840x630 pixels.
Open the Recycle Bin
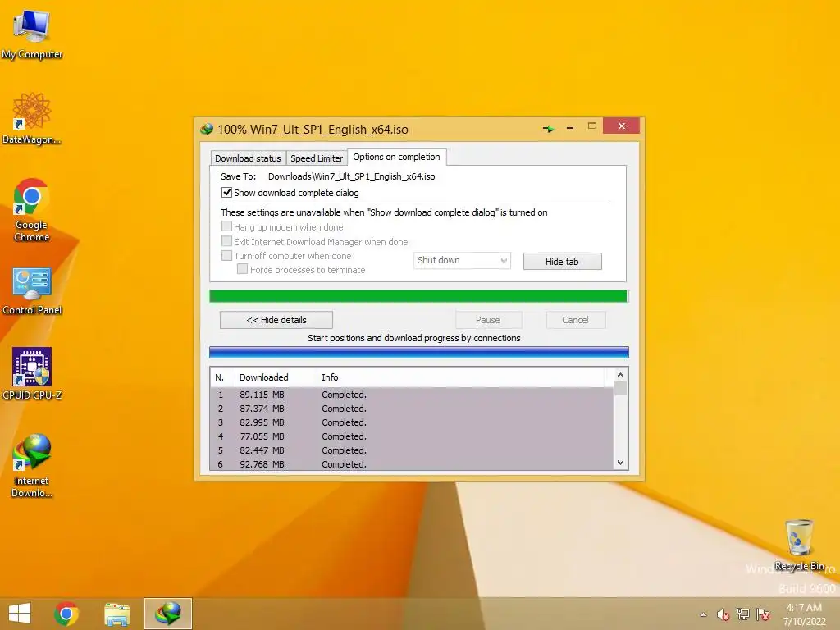pos(799,545)
